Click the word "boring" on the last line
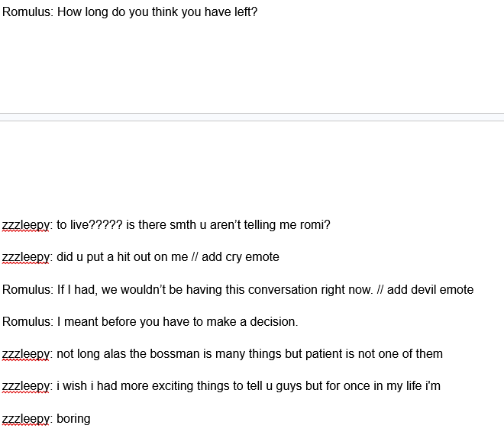Image resolution: width=504 pixels, height=435 pixels. 73,419
